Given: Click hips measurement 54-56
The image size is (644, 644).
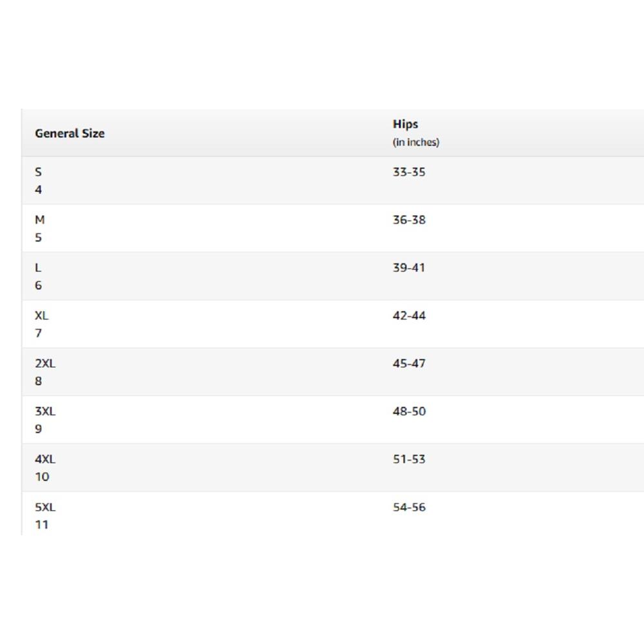Looking at the screenshot, I should pyautogui.click(x=409, y=507).
